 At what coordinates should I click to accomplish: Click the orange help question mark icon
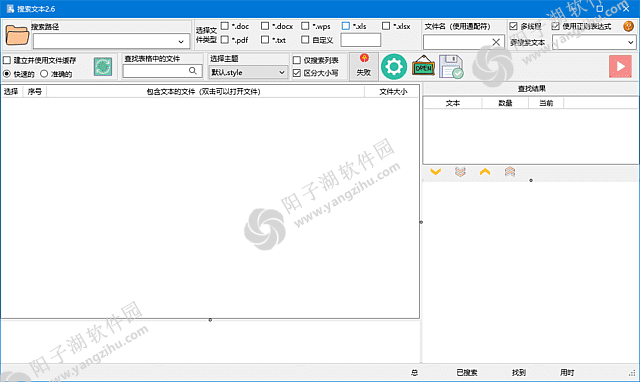click(x=629, y=26)
